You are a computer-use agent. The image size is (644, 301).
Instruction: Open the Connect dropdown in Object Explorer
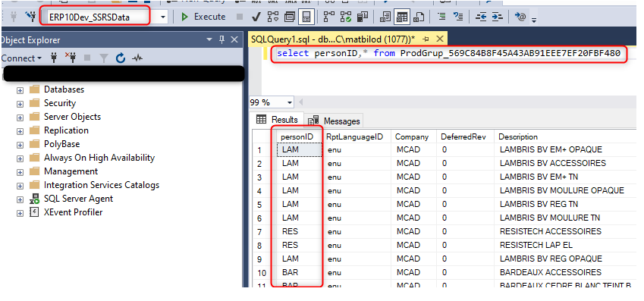tap(21, 58)
